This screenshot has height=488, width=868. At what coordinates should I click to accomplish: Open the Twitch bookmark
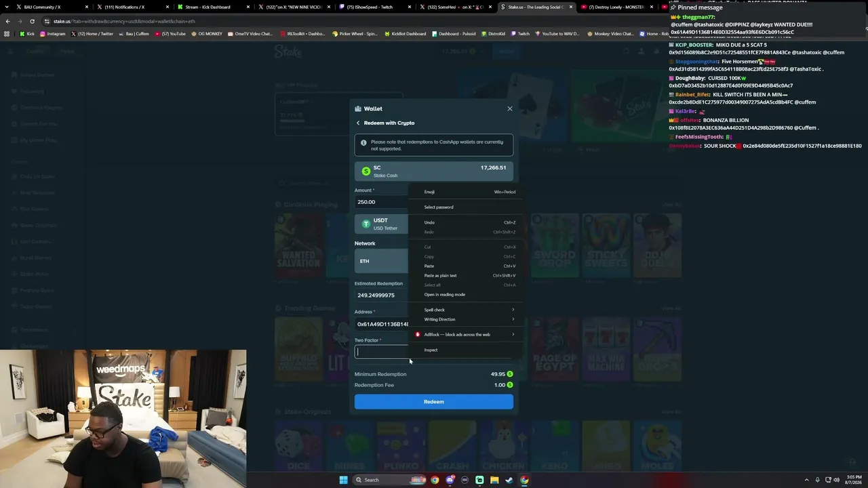coord(520,34)
